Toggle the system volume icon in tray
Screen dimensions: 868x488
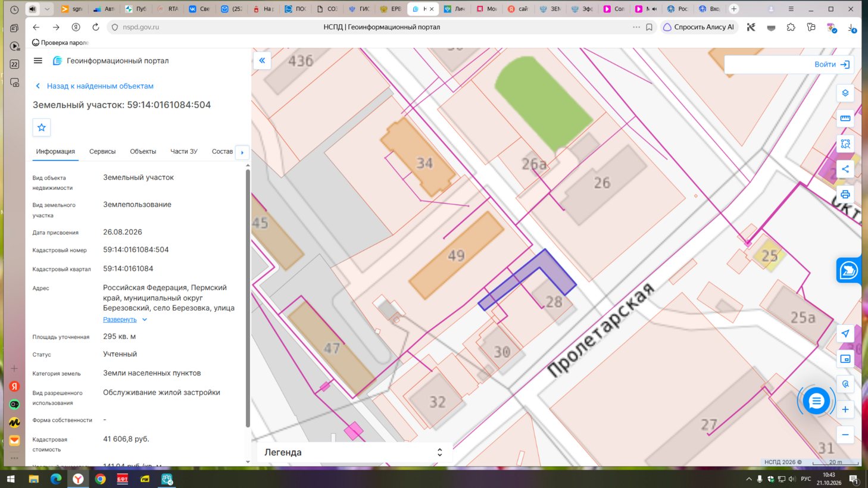792,479
